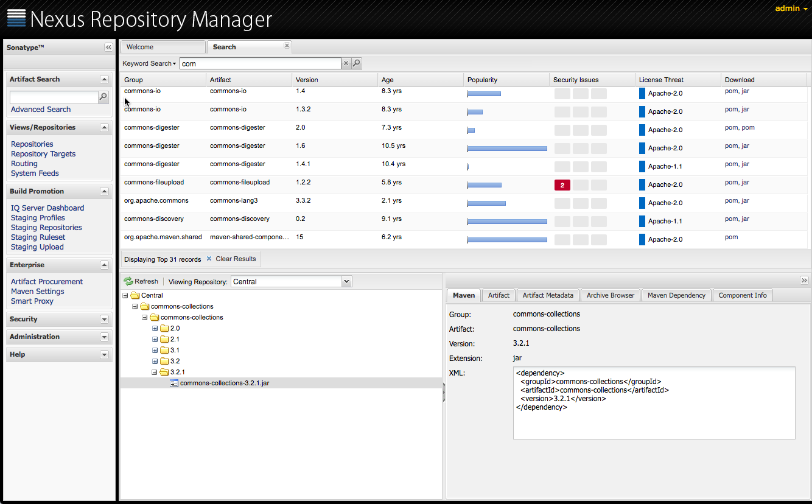Open the Routing link

[x=24, y=164]
